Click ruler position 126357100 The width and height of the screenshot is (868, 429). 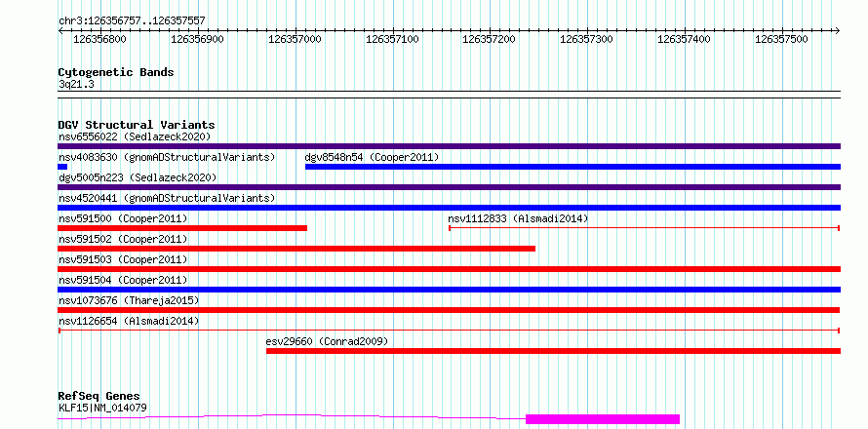tap(392, 39)
